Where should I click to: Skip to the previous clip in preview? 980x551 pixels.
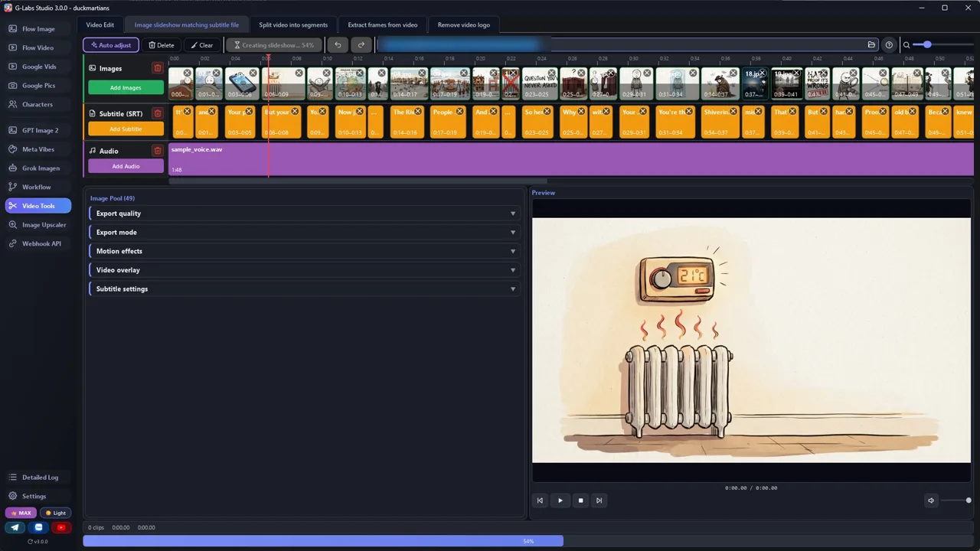[540, 500]
